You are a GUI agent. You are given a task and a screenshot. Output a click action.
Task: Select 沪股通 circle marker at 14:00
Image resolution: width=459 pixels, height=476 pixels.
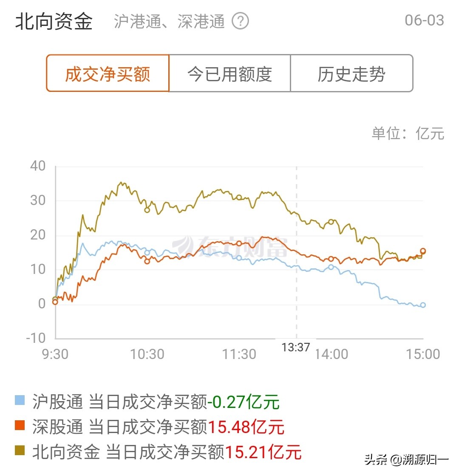[331, 267]
